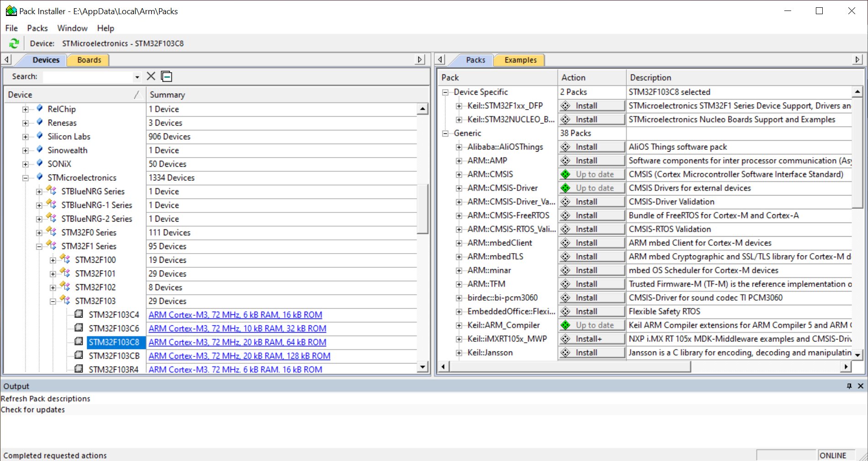Click the STM32F102 subfamily icon

click(x=65, y=286)
